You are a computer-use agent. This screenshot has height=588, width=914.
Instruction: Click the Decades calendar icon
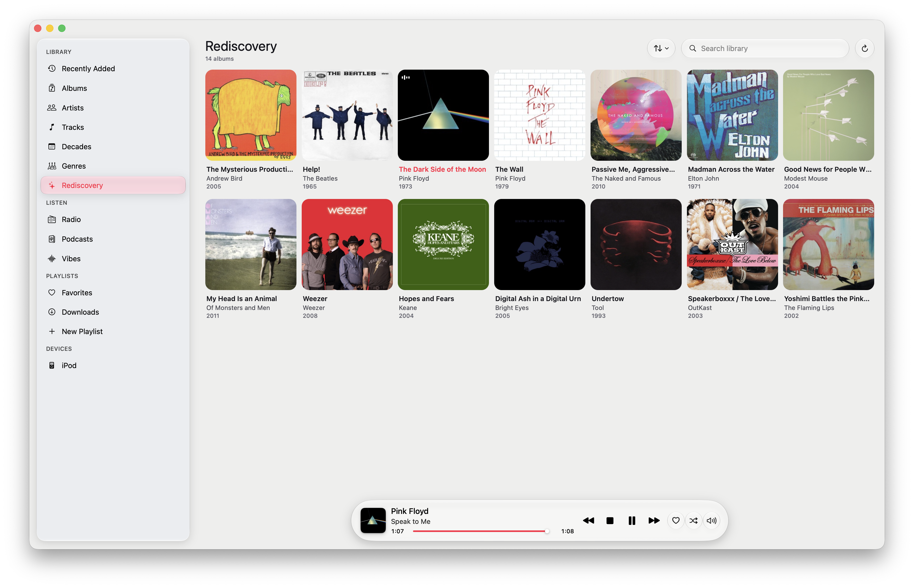point(52,146)
